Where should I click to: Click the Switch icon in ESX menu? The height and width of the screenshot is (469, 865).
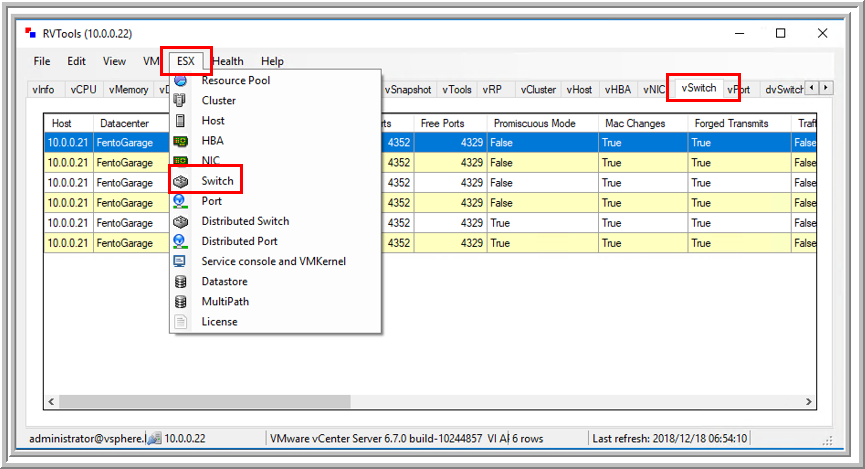point(181,181)
